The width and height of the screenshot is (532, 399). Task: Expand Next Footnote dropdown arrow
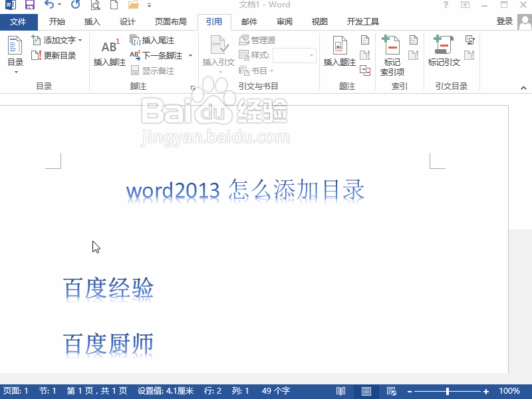click(190, 55)
